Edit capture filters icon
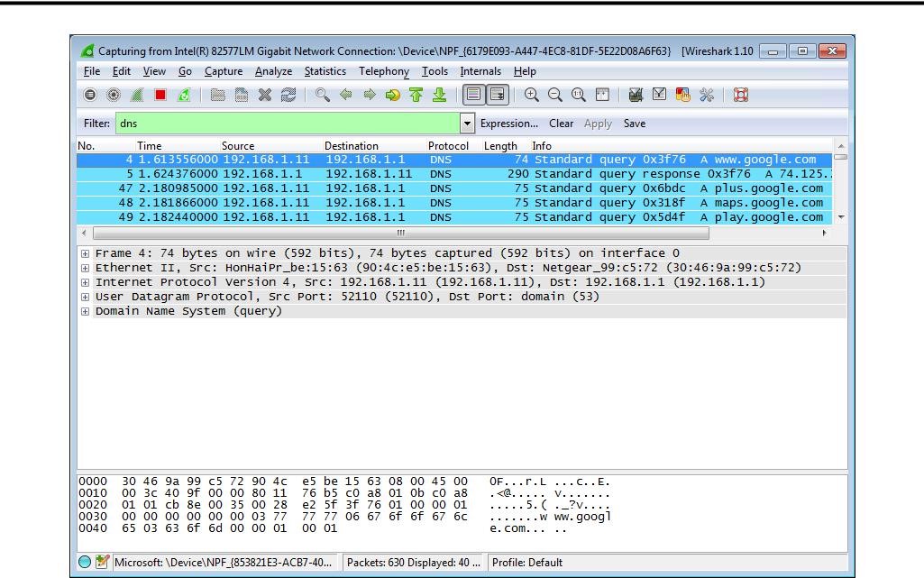Image resolution: width=924 pixels, height=578 pixels. pyautogui.click(x=636, y=95)
